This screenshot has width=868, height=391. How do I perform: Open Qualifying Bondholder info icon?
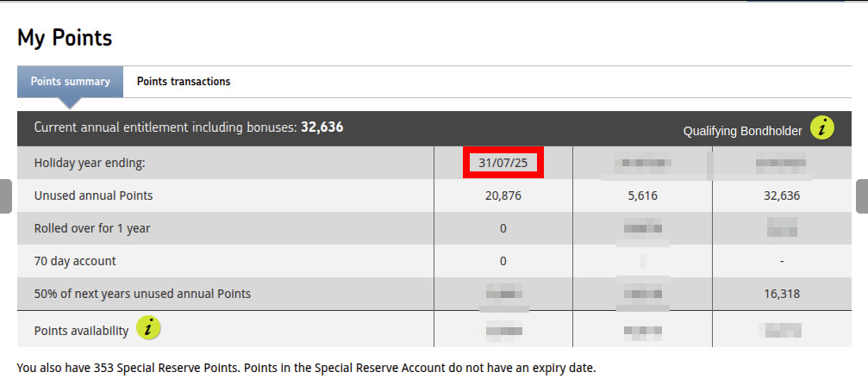pos(822,128)
